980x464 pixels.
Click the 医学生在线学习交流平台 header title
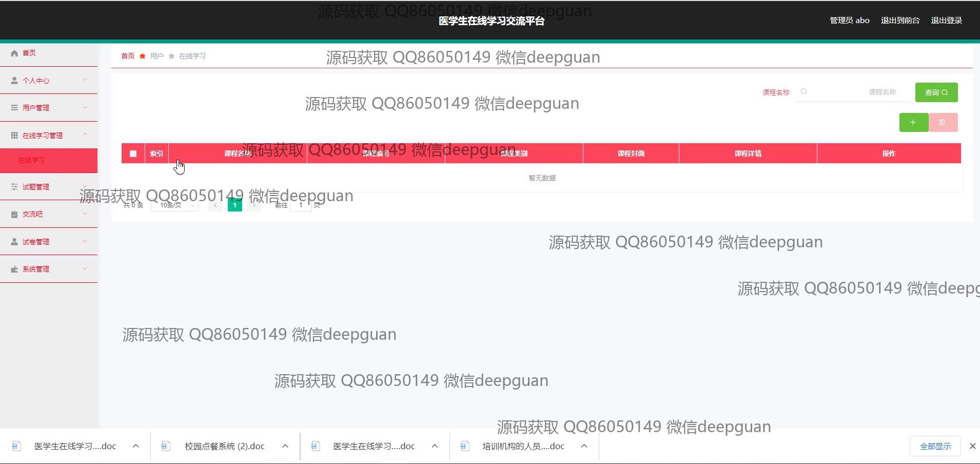pyautogui.click(x=492, y=21)
